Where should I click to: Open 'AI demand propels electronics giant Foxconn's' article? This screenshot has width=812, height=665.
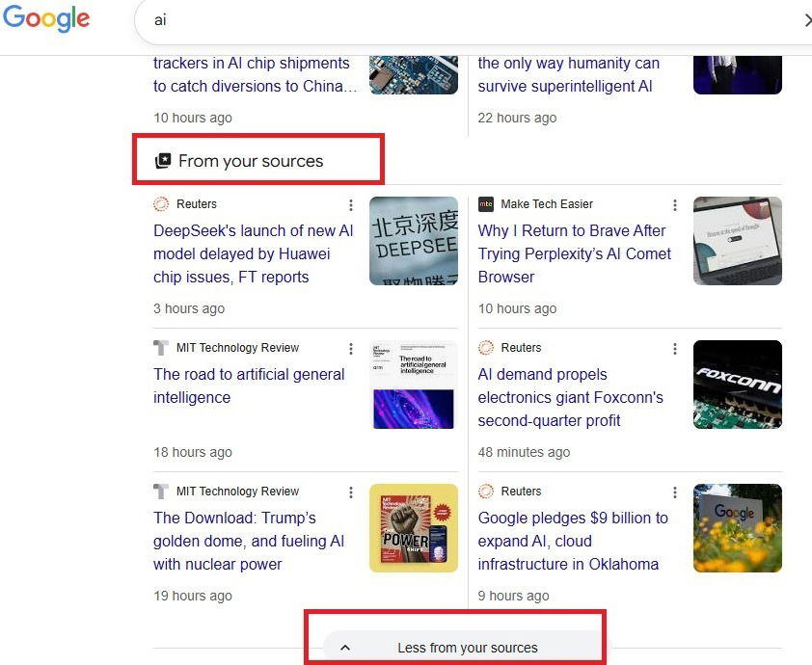click(570, 397)
